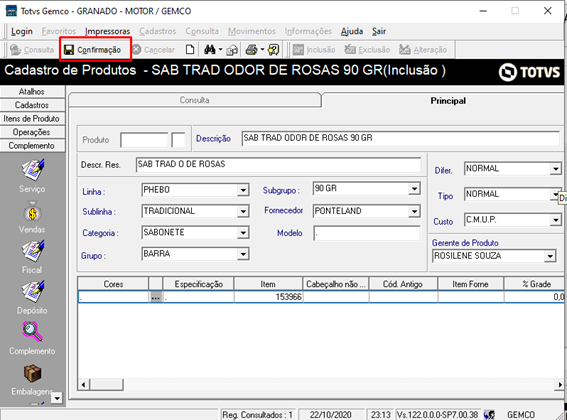Open the Login menu
Viewport: 567px width, 420px height.
point(22,31)
